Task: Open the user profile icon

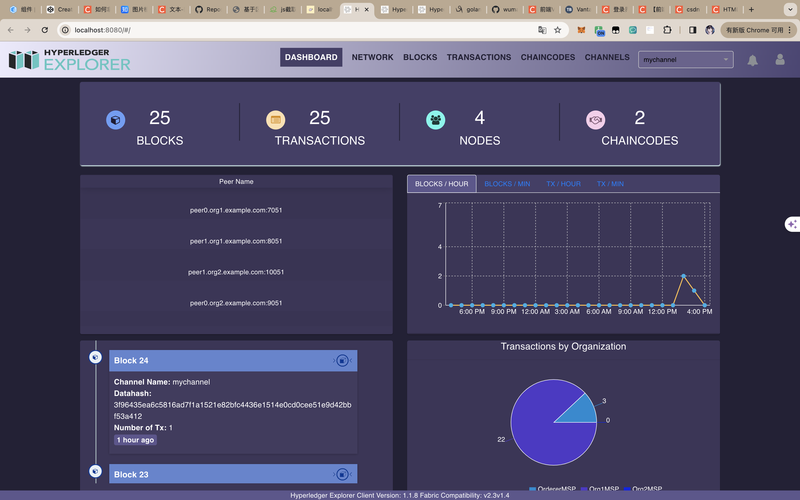Action: pos(780,60)
